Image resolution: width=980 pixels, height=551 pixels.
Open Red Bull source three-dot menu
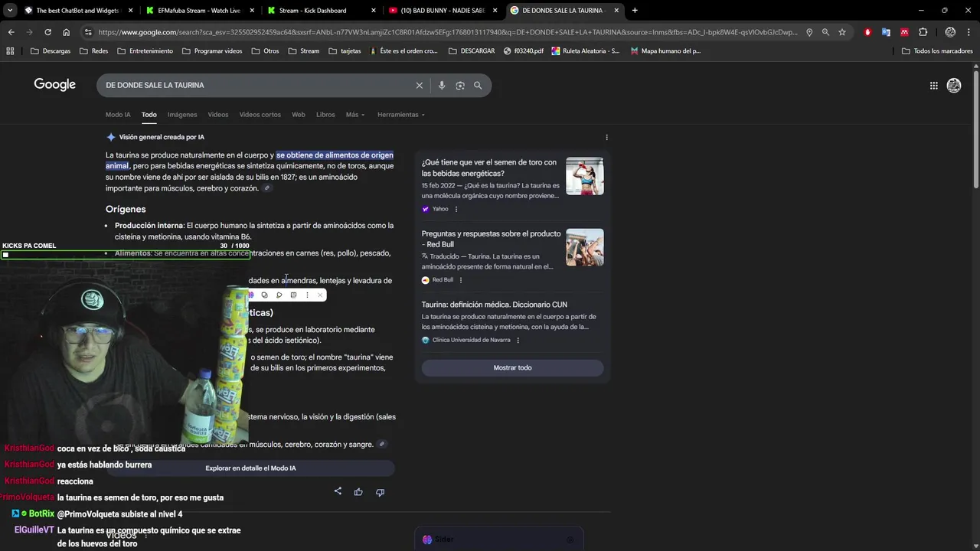point(460,280)
